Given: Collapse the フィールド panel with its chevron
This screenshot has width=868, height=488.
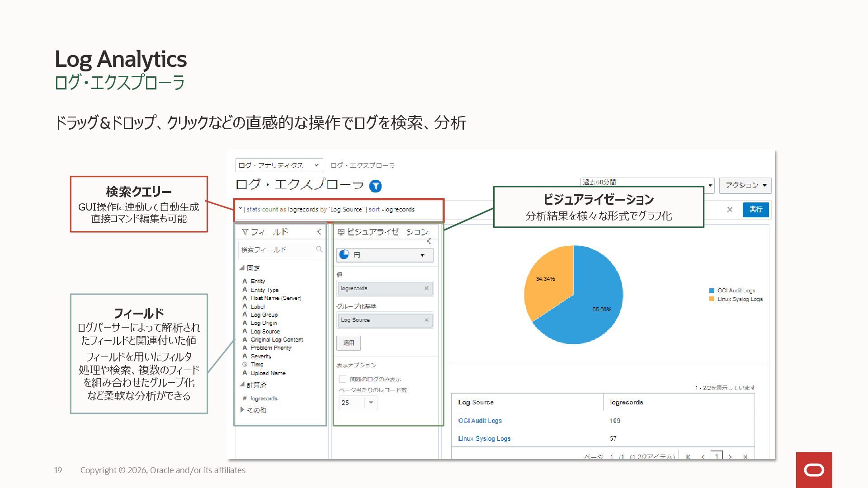Looking at the screenshot, I should [319, 232].
